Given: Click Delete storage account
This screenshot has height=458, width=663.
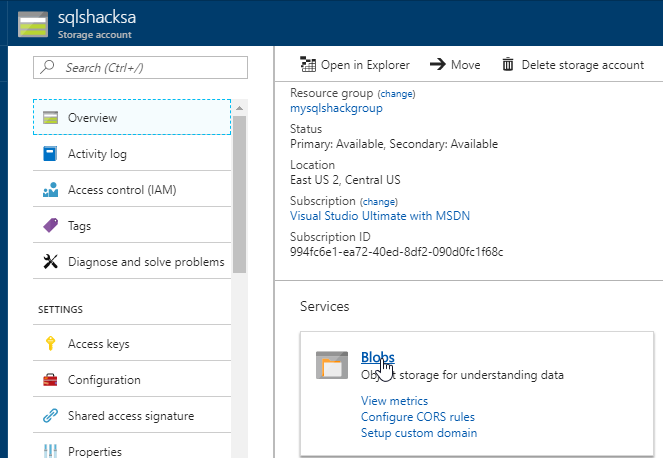Looking at the screenshot, I should click(572, 65).
